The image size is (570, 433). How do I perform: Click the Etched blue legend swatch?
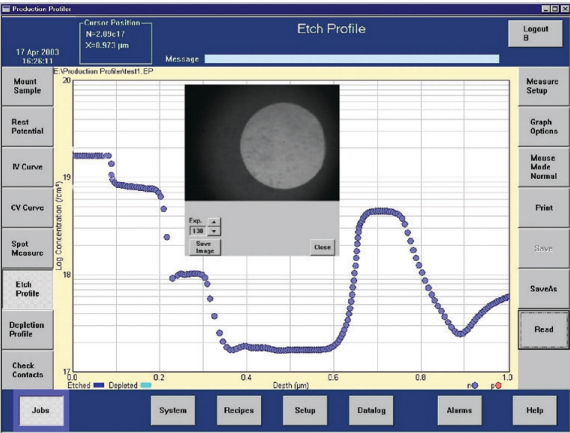click(x=99, y=385)
